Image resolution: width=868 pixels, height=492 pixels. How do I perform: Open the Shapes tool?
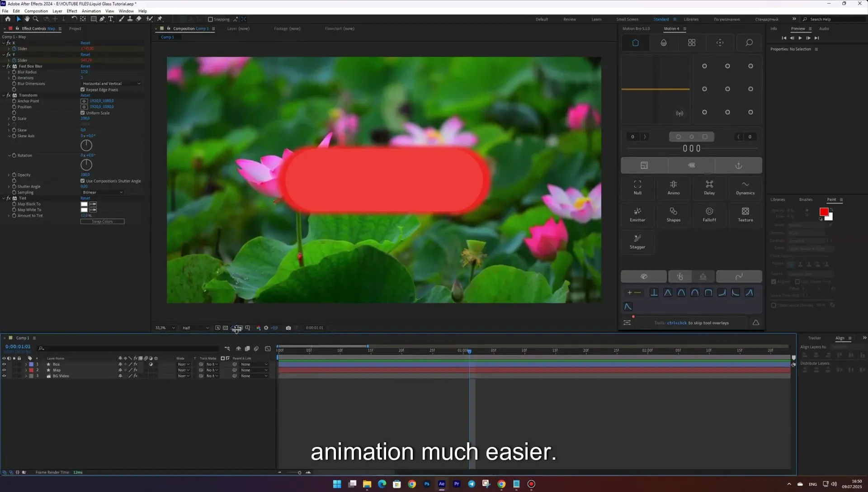pyautogui.click(x=673, y=214)
